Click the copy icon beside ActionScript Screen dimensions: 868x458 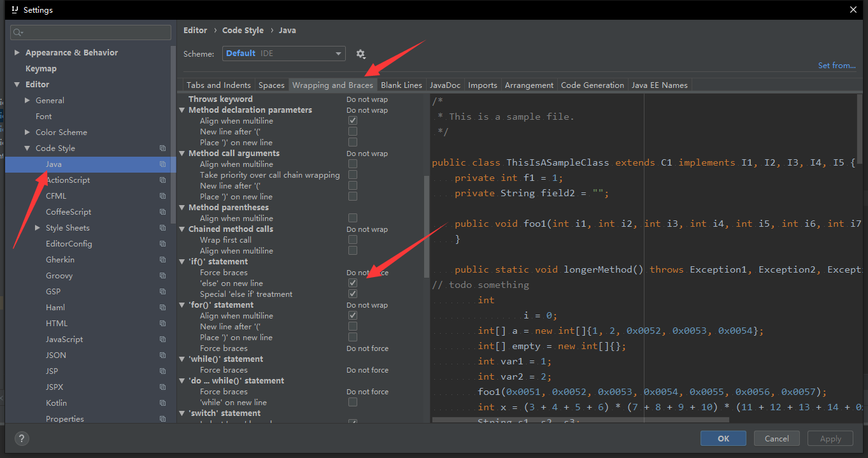pos(162,180)
